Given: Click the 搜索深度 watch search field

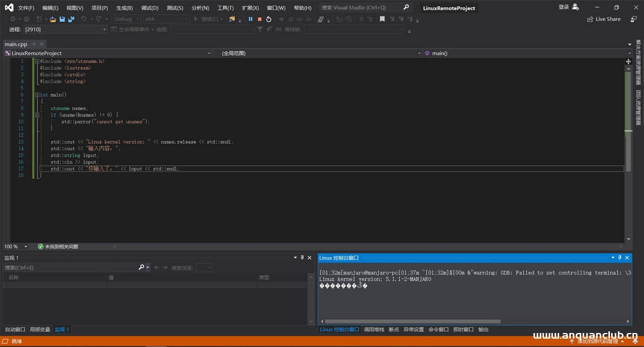Looking at the screenshot, I should pos(203,267).
